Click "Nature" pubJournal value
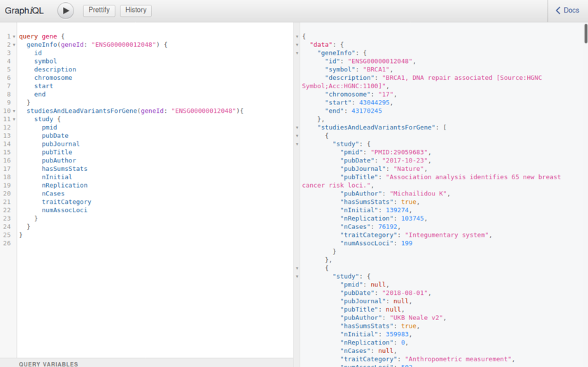588x367 pixels. click(409, 169)
